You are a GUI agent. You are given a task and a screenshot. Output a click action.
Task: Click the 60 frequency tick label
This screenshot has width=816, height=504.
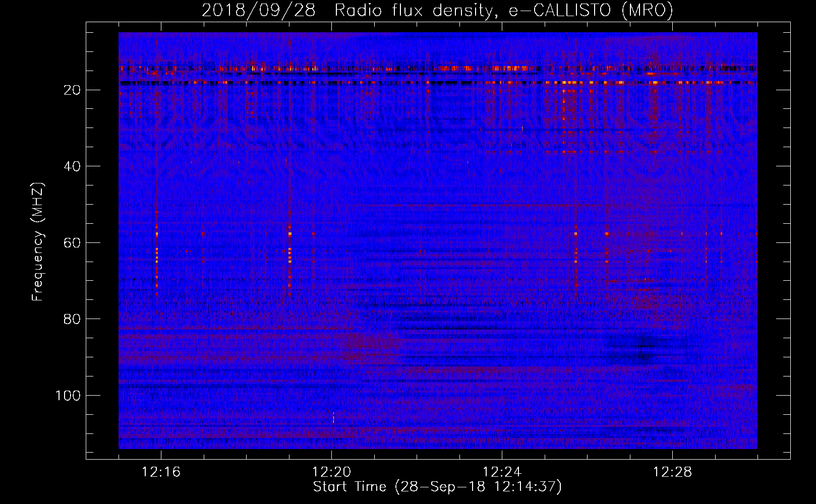point(73,242)
